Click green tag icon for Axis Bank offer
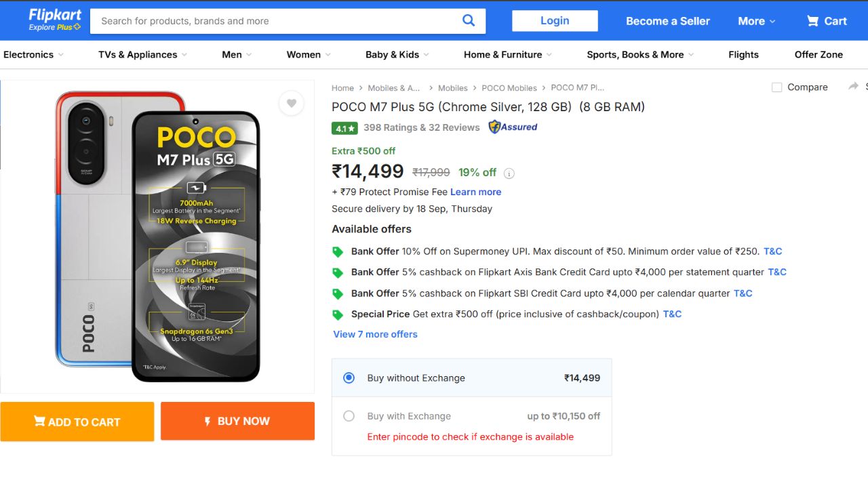This screenshot has width=868, height=488. click(338, 273)
